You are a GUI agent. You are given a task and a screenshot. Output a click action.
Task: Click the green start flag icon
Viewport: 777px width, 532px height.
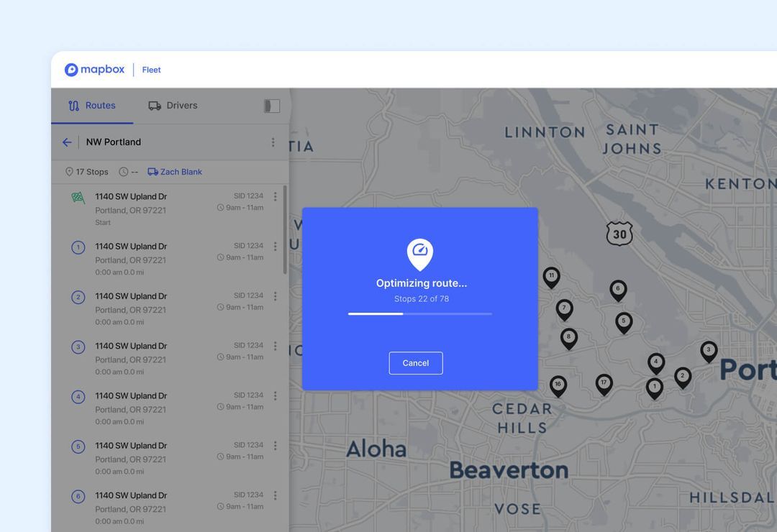(x=78, y=196)
